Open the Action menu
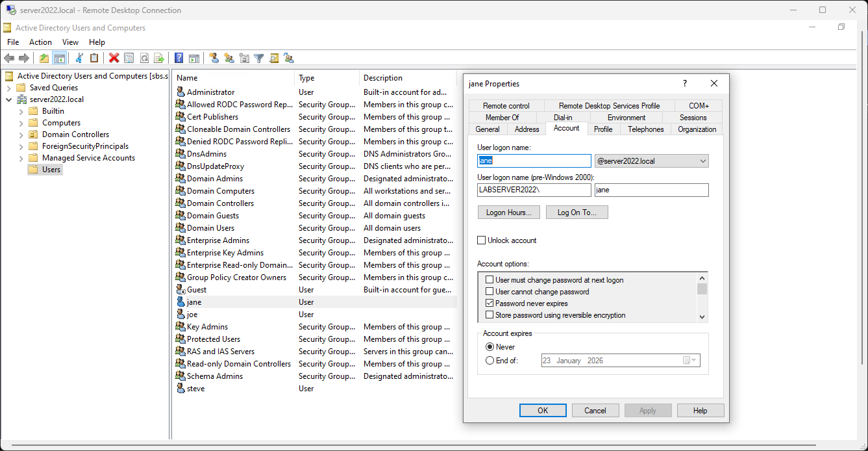Image resolution: width=868 pixels, height=451 pixels. [x=40, y=42]
